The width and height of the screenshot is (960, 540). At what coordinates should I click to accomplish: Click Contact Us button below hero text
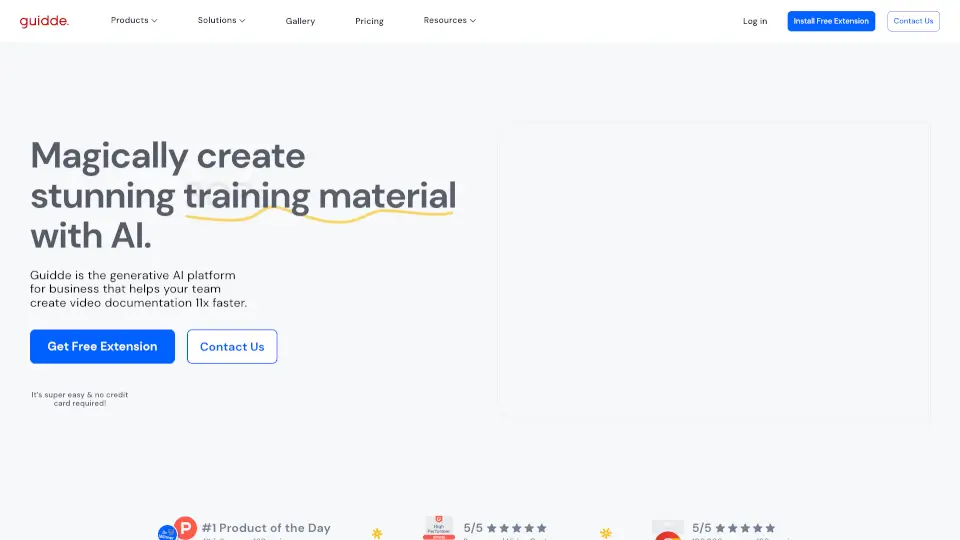point(232,346)
